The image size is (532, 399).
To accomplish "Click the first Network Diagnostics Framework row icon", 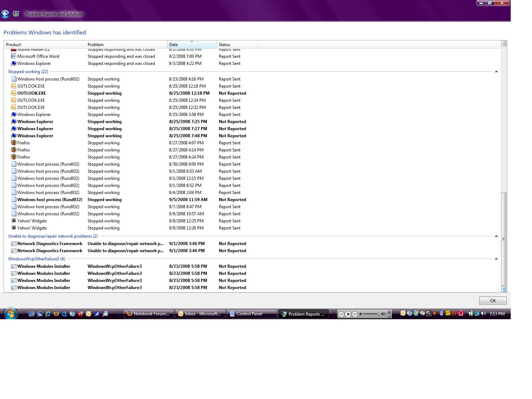I will pos(14,244).
